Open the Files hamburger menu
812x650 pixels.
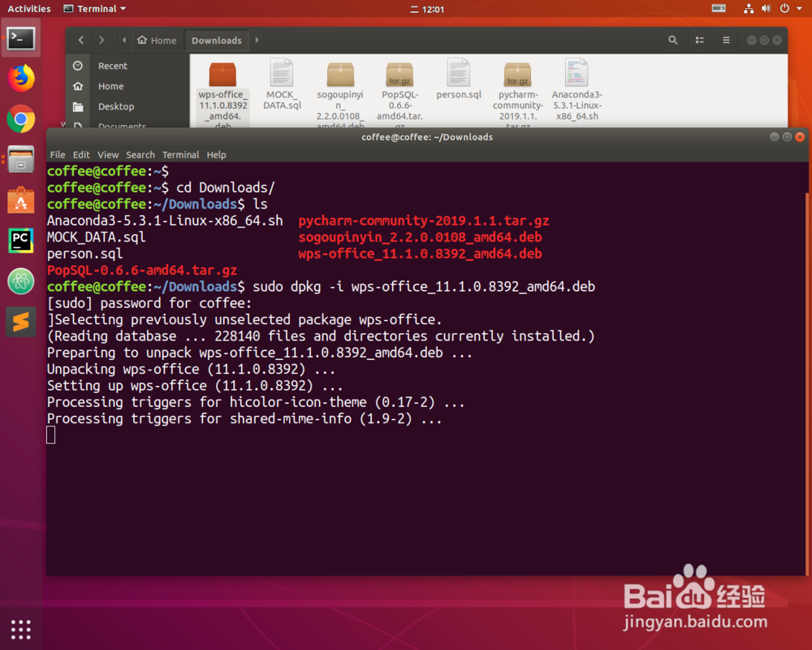click(726, 40)
